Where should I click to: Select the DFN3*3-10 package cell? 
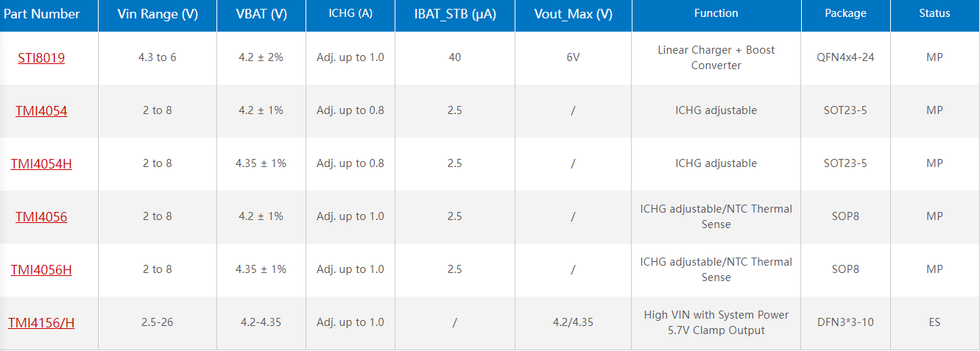[x=845, y=322]
